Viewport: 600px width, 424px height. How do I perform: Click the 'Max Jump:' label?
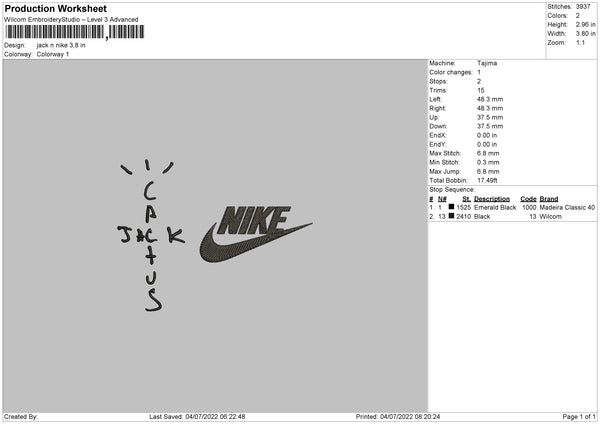pyautogui.click(x=445, y=171)
